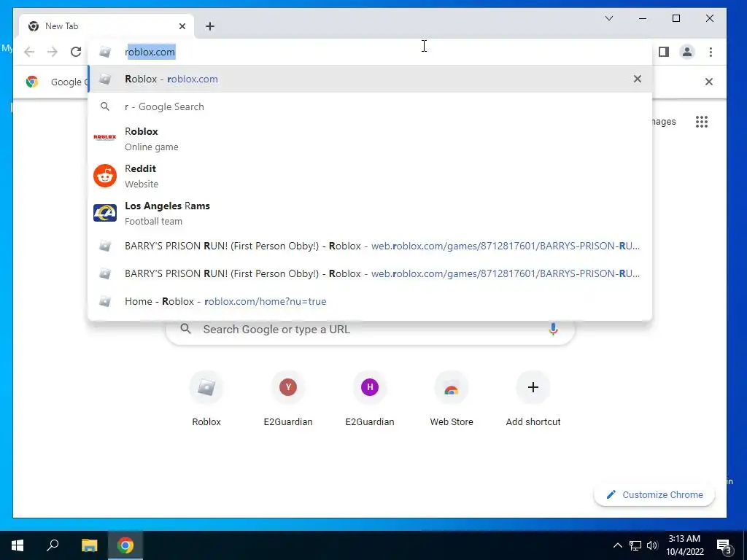This screenshot has width=747, height=560.
Task: Remove the Roblox - roblox.com suggestion
Action: click(x=638, y=79)
